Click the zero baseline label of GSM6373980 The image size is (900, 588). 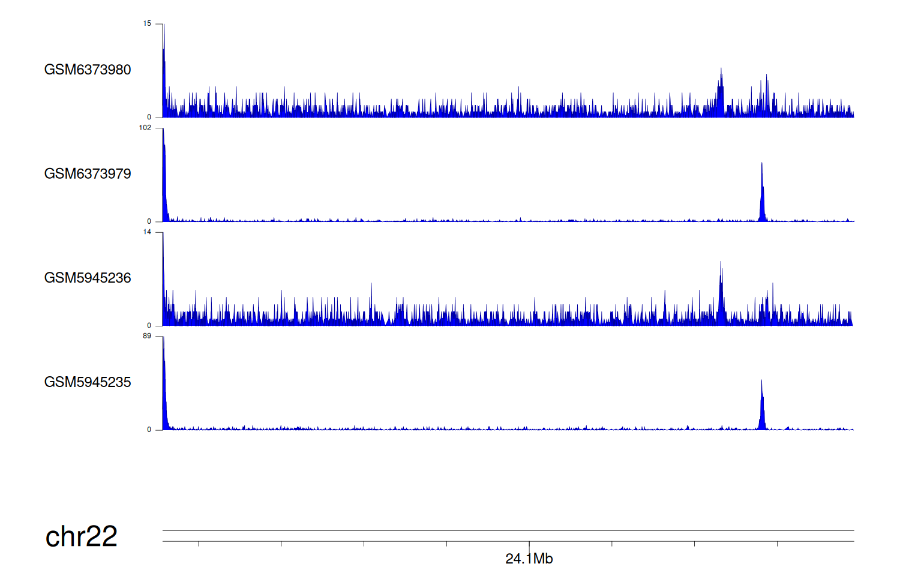click(x=149, y=118)
